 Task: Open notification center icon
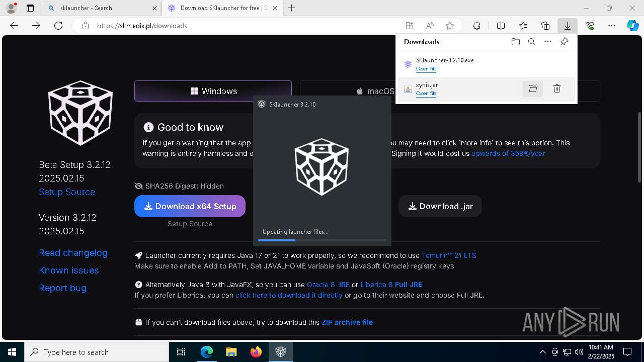(x=627, y=352)
